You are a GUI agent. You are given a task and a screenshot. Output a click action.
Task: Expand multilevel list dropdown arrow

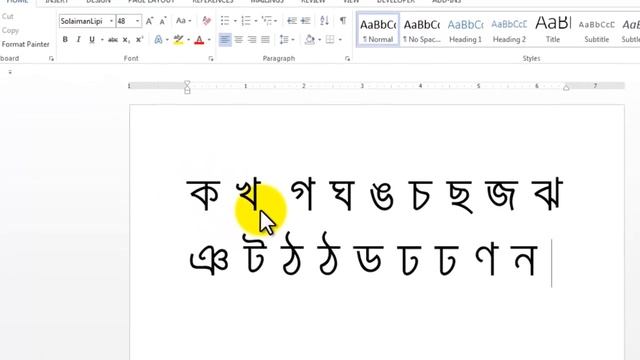[276, 21]
